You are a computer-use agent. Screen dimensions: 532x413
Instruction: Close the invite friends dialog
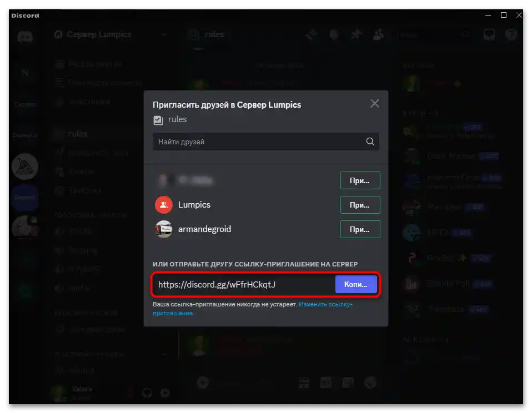tap(375, 103)
